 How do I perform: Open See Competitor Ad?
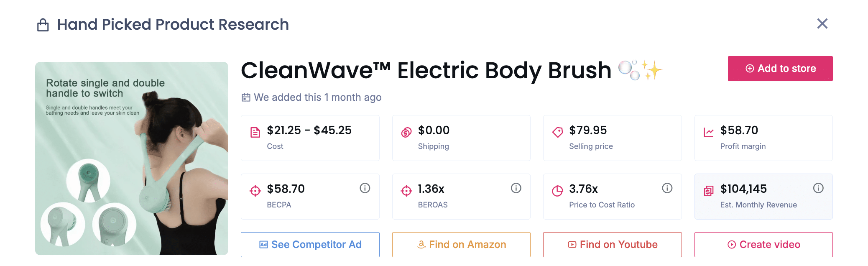pos(310,244)
